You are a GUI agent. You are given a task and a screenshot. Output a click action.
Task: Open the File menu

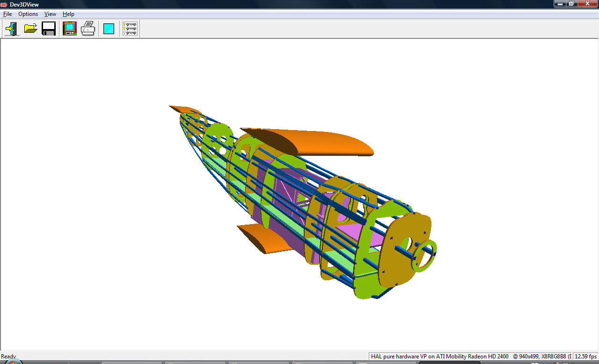click(x=7, y=14)
